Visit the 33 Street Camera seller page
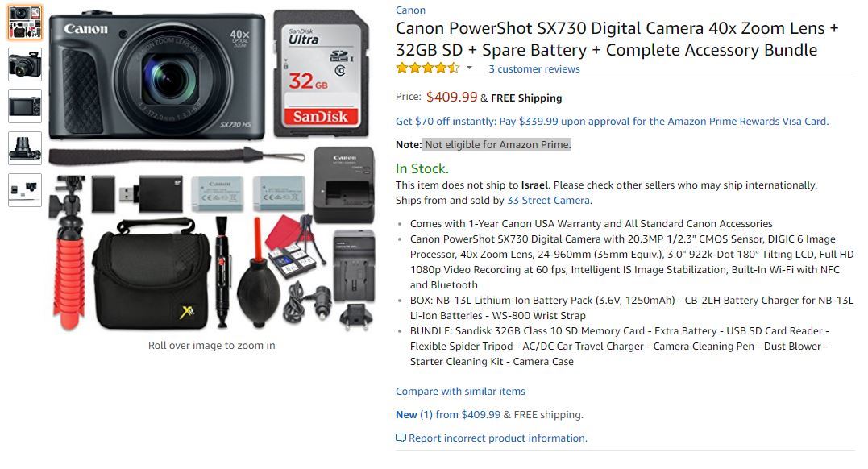 pyautogui.click(x=548, y=201)
